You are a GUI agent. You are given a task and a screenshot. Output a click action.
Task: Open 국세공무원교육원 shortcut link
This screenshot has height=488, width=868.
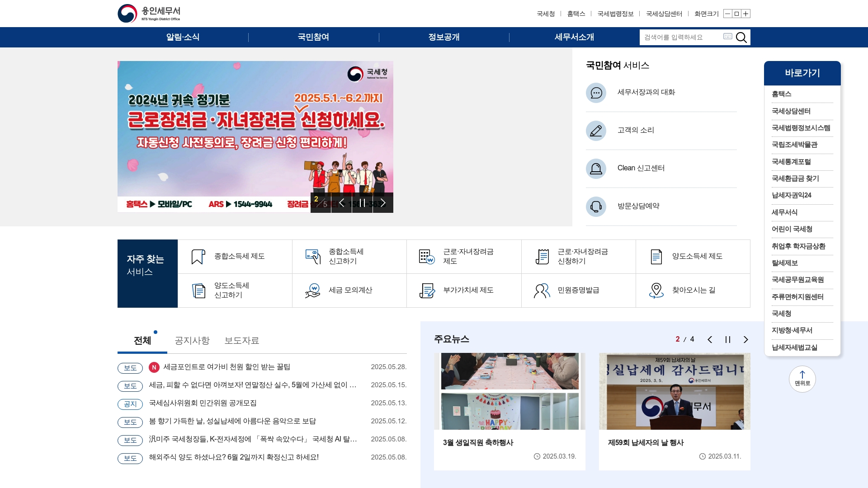point(797,280)
